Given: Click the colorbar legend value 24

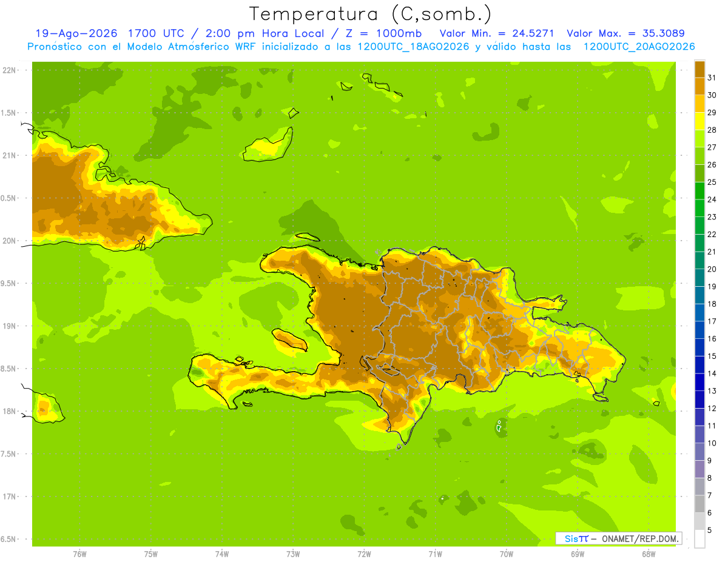Looking at the screenshot, I should pyautogui.click(x=712, y=199).
